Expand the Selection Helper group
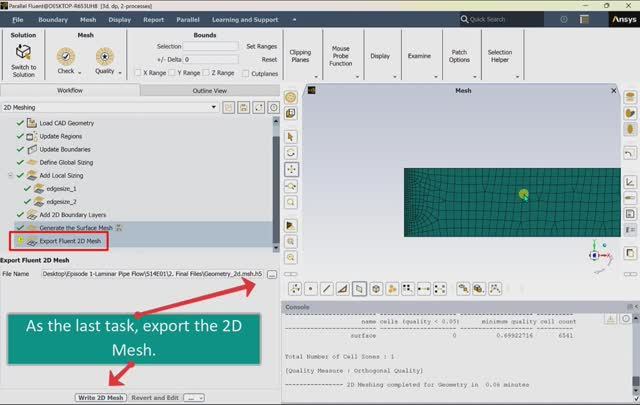Image resolution: width=640 pixels, height=405 pixels. tap(517, 77)
